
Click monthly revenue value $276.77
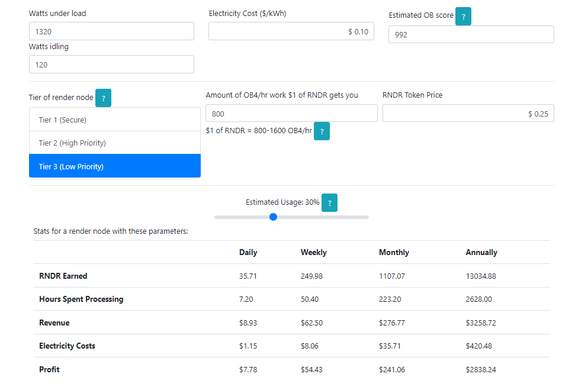pos(392,323)
